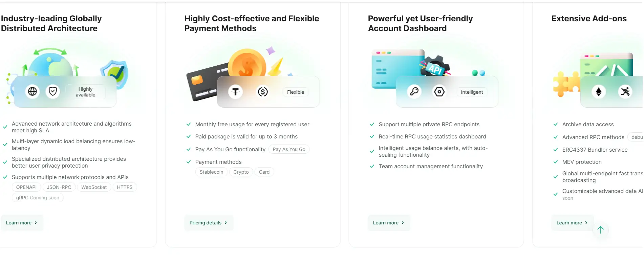Click Learn more under Extensive Add-ons
This screenshot has width=644, height=263.
(x=572, y=223)
